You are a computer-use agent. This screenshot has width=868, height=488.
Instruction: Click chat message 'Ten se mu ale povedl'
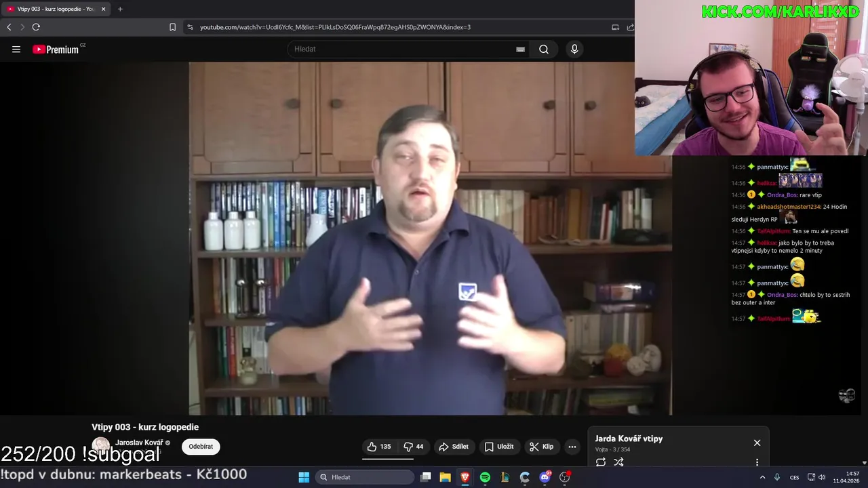(x=821, y=231)
